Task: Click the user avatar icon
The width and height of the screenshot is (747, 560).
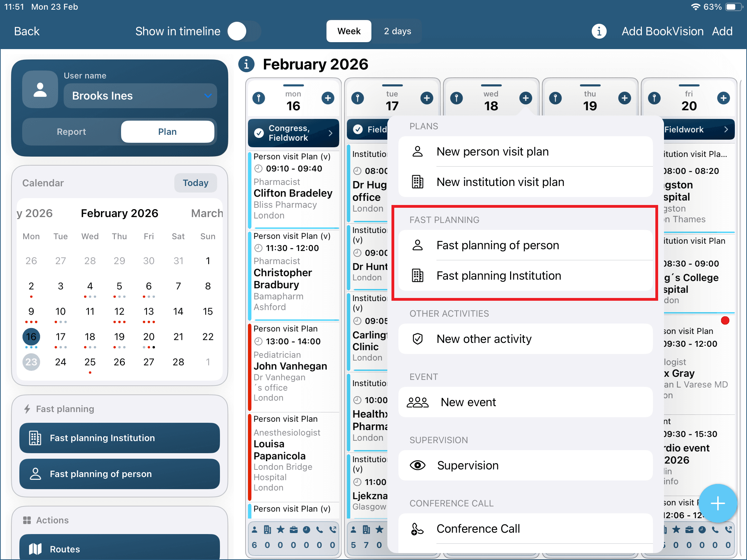Action: pyautogui.click(x=40, y=90)
